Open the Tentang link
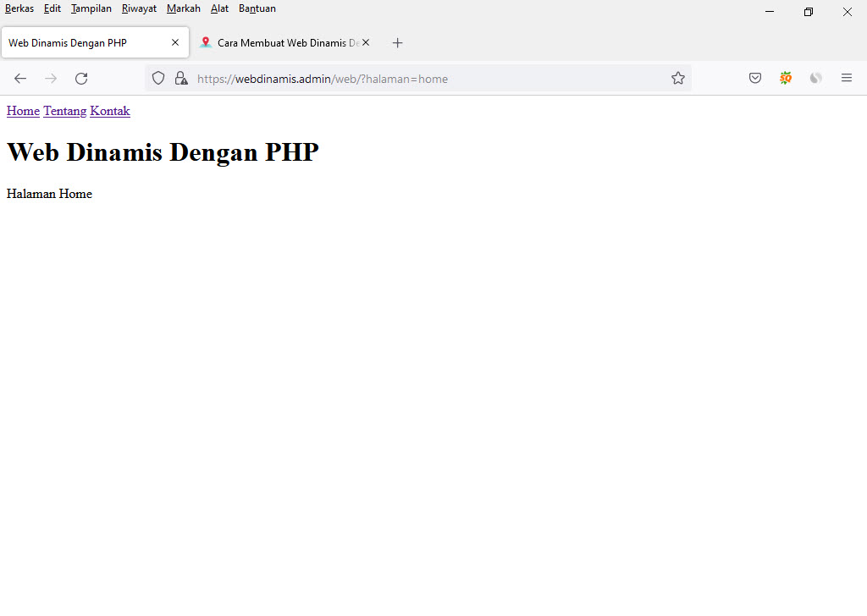Screen dimensions: 867x616 point(64,111)
